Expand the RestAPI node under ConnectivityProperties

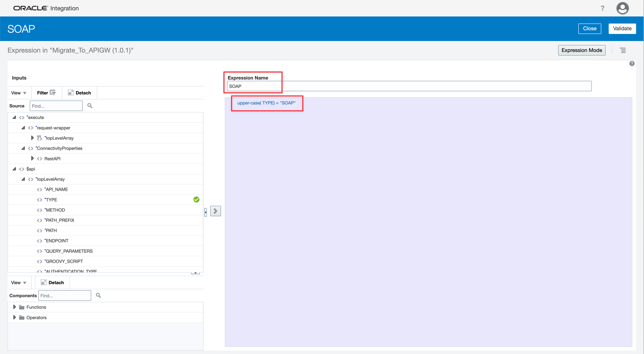pos(33,158)
